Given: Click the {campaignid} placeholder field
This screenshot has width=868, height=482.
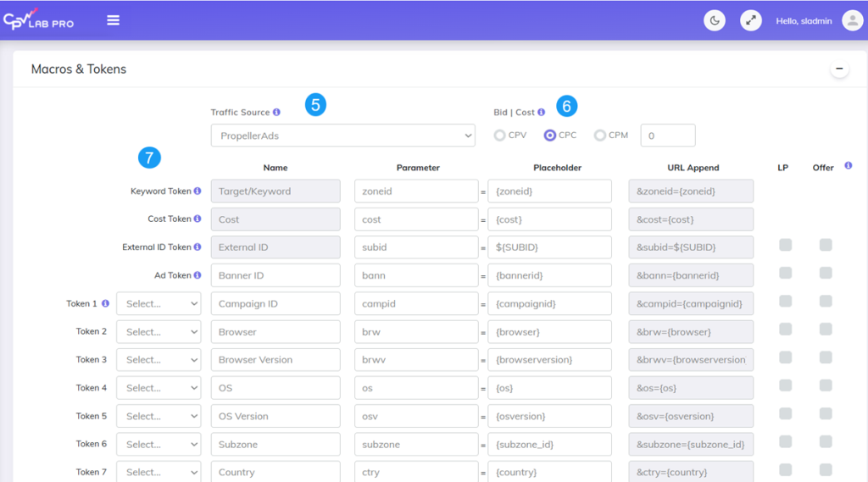Looking at the screenshot, I should coord(549,304).
